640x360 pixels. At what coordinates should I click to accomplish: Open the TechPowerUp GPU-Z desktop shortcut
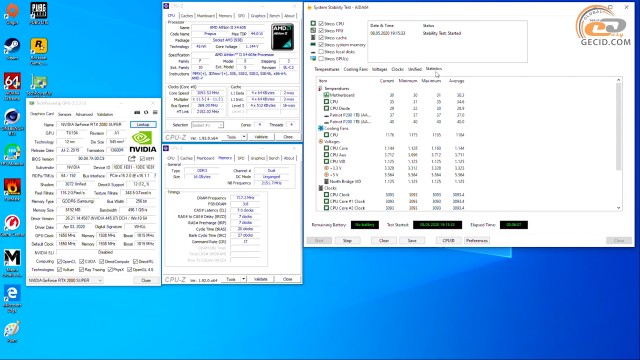(39, 85)
